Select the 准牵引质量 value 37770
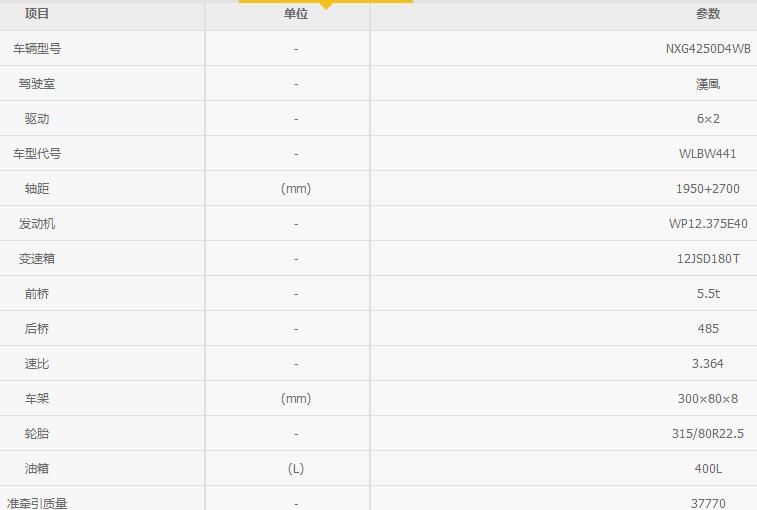 [x=708, y=503]
